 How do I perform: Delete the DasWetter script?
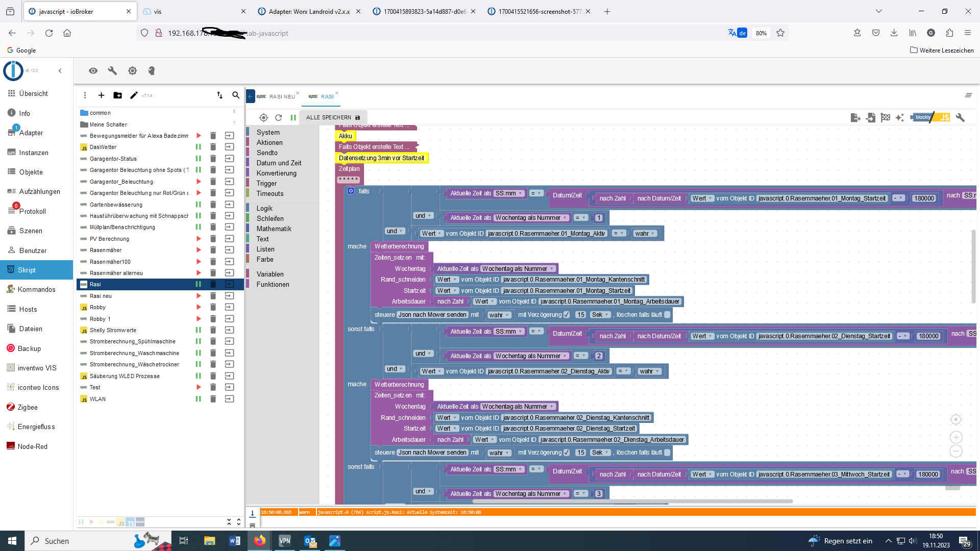point(213,147)
